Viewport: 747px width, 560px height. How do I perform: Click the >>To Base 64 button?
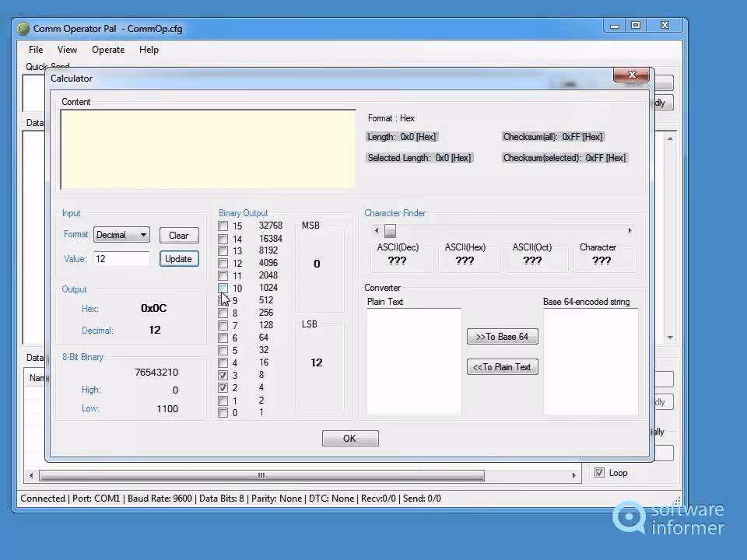click(x=502, y=337)
